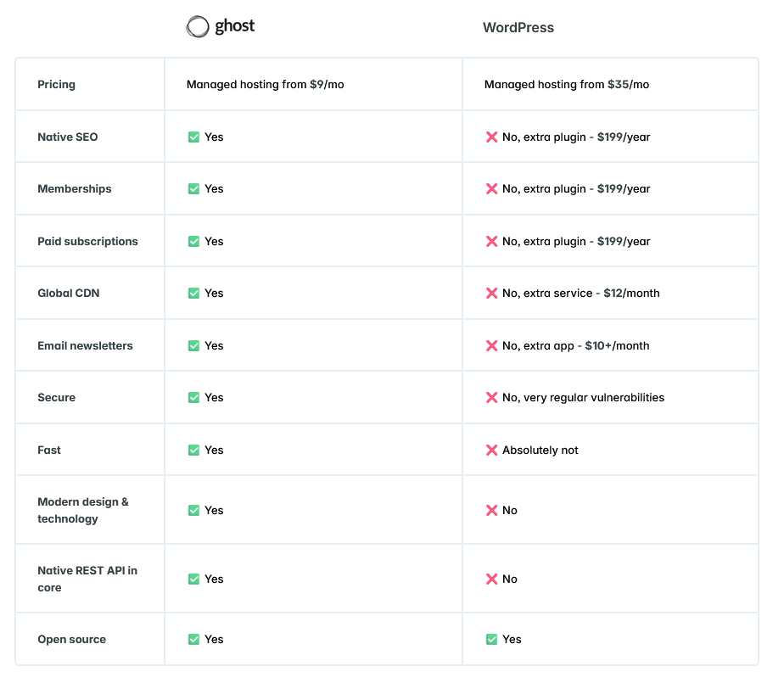Click Ghost 'Yes' text in Email newsletters row
This screenshot has width=784, height=683.
[214, 346]
